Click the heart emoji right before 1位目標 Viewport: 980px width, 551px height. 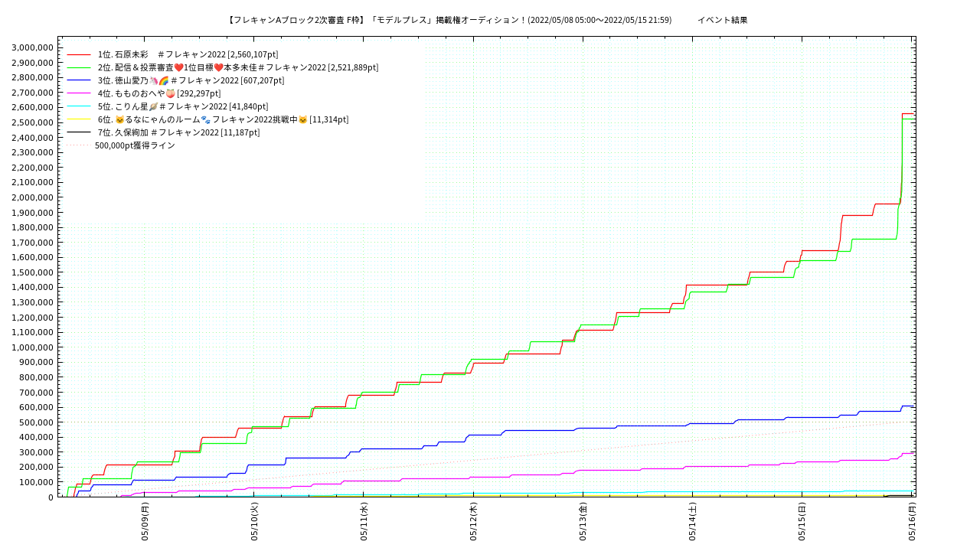tap(178, 67)
